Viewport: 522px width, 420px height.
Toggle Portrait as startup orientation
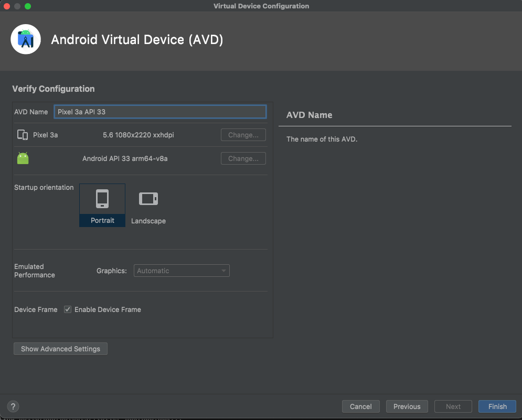pyautogui.click(x=102, y=204)
